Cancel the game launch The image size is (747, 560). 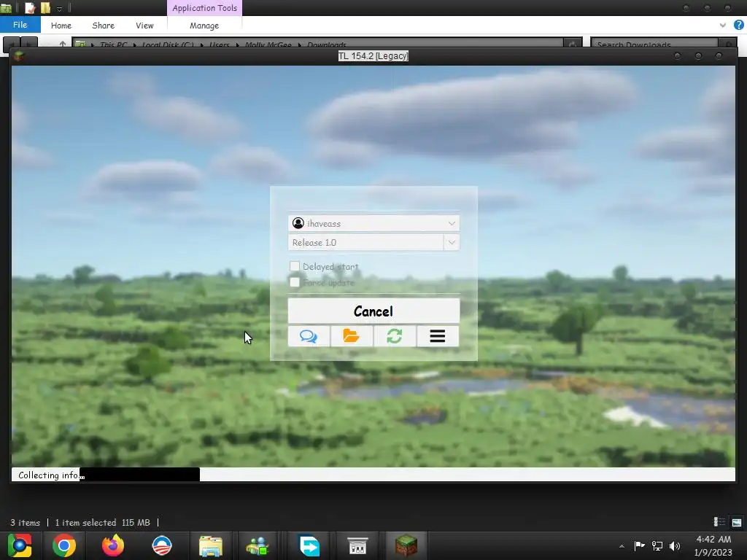coord(373,311)
